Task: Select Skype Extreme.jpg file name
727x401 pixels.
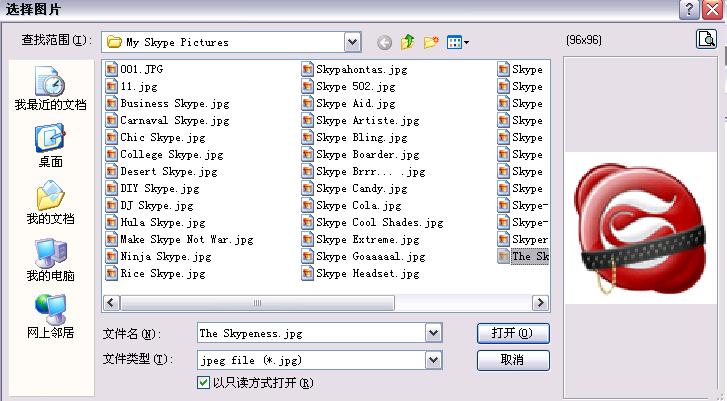Action: point(368,240)
